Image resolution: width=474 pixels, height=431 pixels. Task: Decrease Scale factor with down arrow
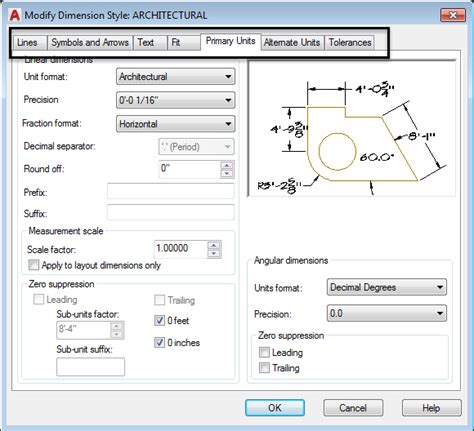pos(214,254)
